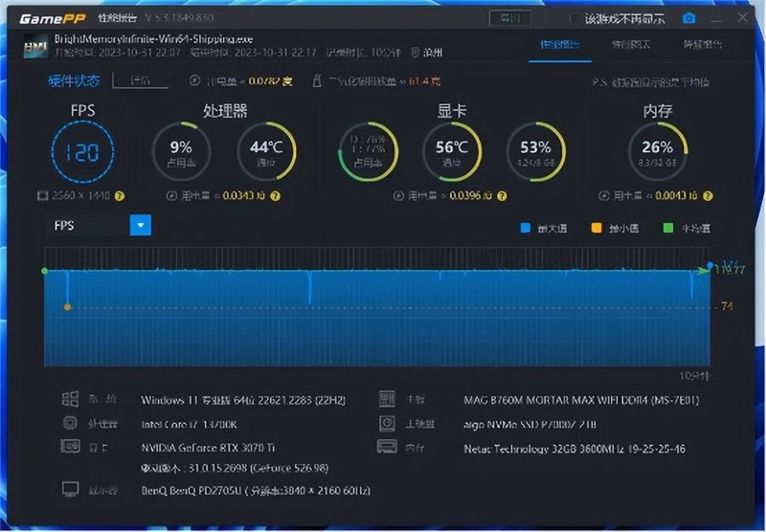Click the power icon before memory value 0.0043
Screen dimensions: 766x532
click(604, 196)
